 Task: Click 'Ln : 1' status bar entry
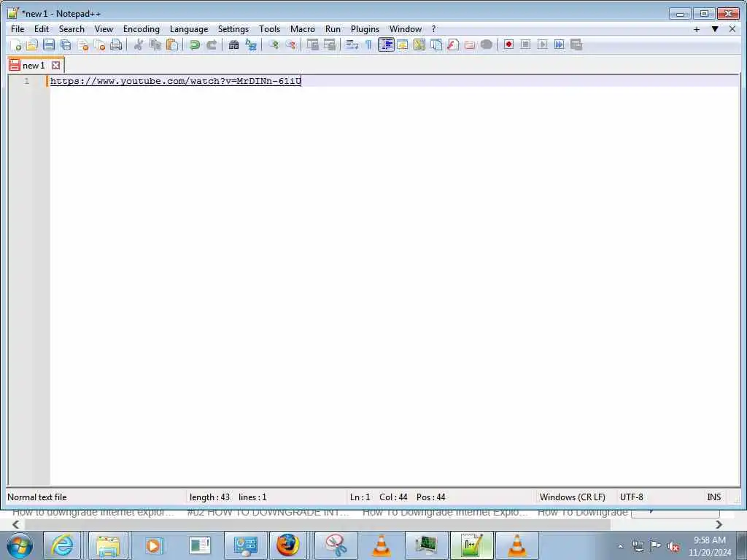coord(360,497)
